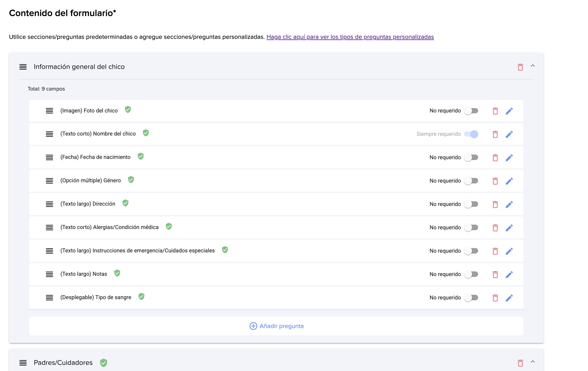588x371 pixels.
Task: Enable required toggle for Foto del chico
Action: pyautogui.click(x=471, y=111)
